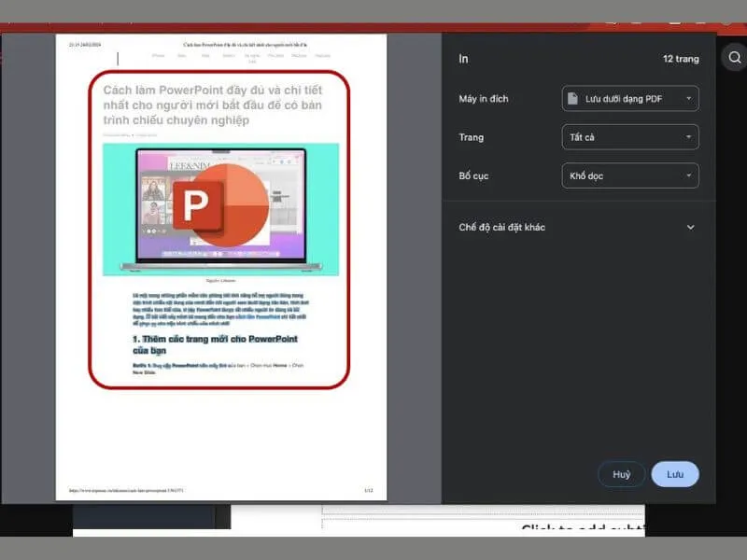The image size is (747, 560).
Task: Click the Lưu save button
Action: click(x=675, y=474)
